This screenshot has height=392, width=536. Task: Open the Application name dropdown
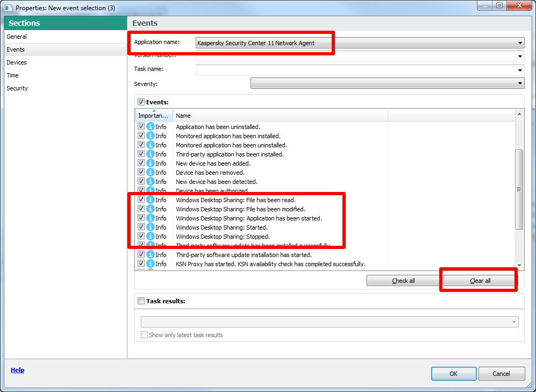360,43
